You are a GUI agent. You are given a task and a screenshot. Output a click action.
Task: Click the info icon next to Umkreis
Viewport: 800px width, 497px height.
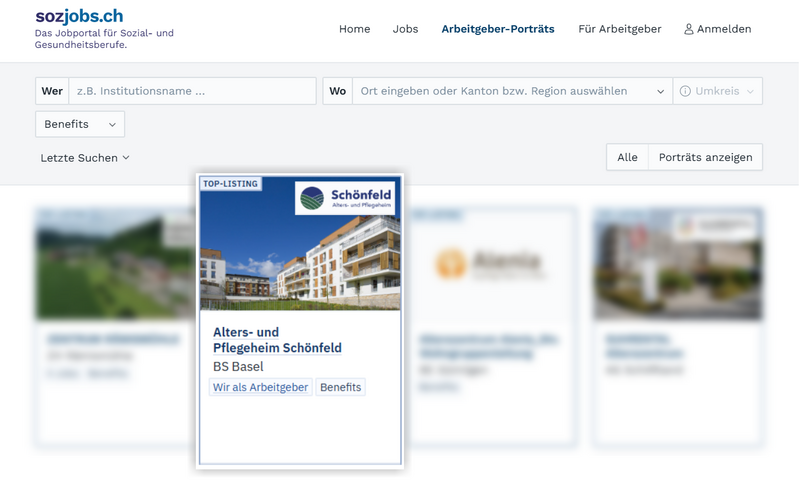tap(685, 91)
